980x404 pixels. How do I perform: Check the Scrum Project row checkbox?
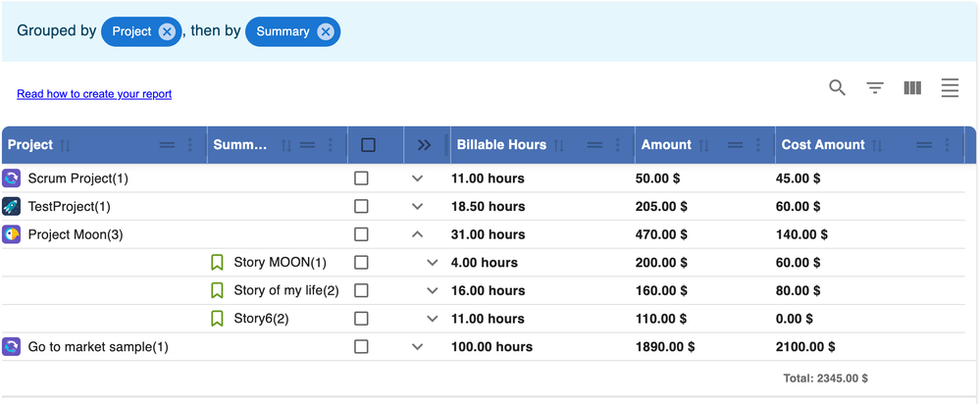click(x=361, y=178)
